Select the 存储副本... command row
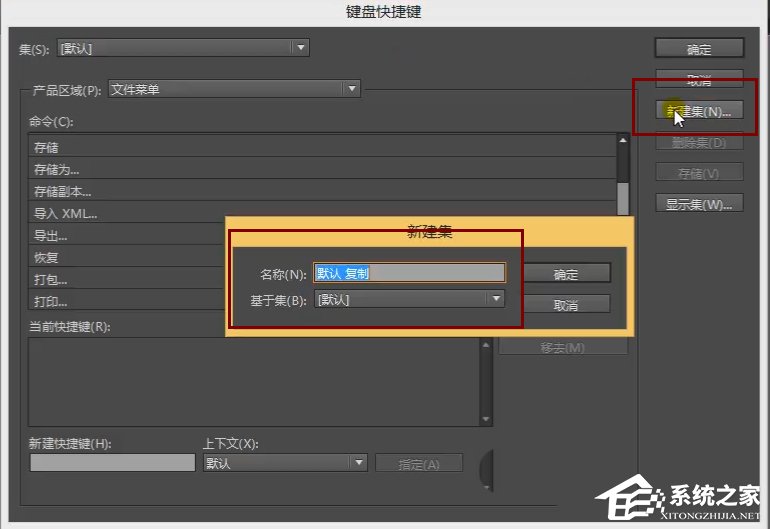Viewport: 770px width, 529px height. pos(323,191)
